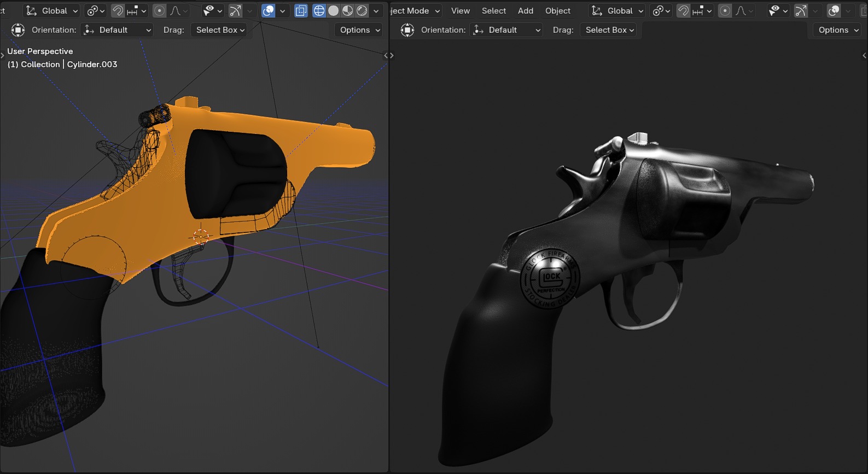Open Select Box drag dropdown in left viewport
Screen dimensions: 868x474
[219, 30]
